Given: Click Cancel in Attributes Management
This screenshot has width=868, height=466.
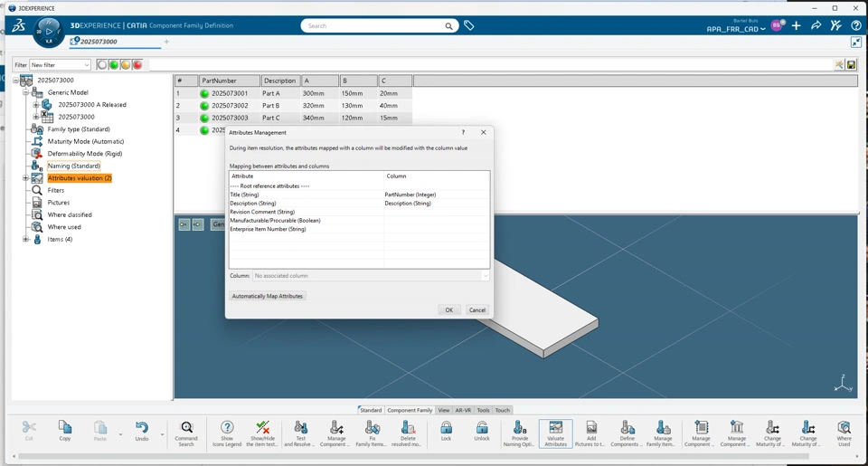Looking at the screenshot, I should 477,309.
